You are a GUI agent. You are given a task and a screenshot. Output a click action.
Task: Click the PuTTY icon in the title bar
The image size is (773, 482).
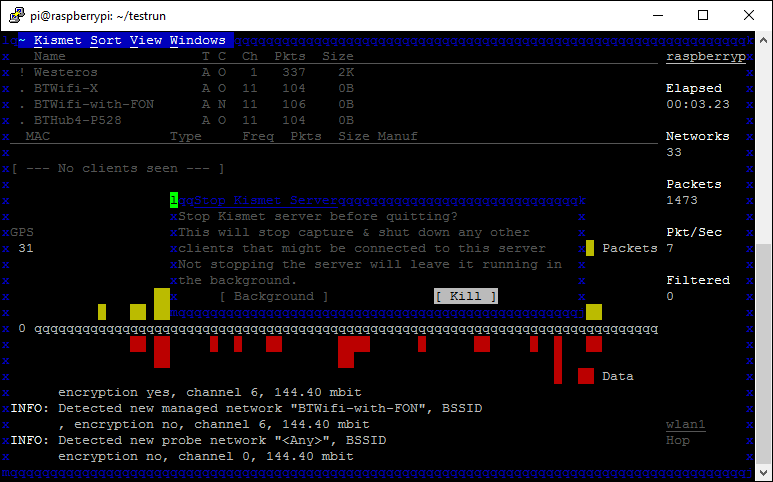(x=15, y=15)
